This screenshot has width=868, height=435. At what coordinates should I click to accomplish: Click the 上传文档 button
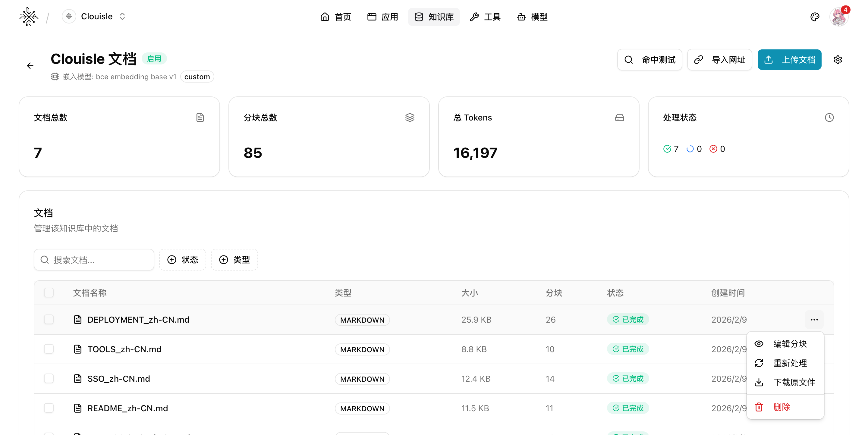[789, 60]
